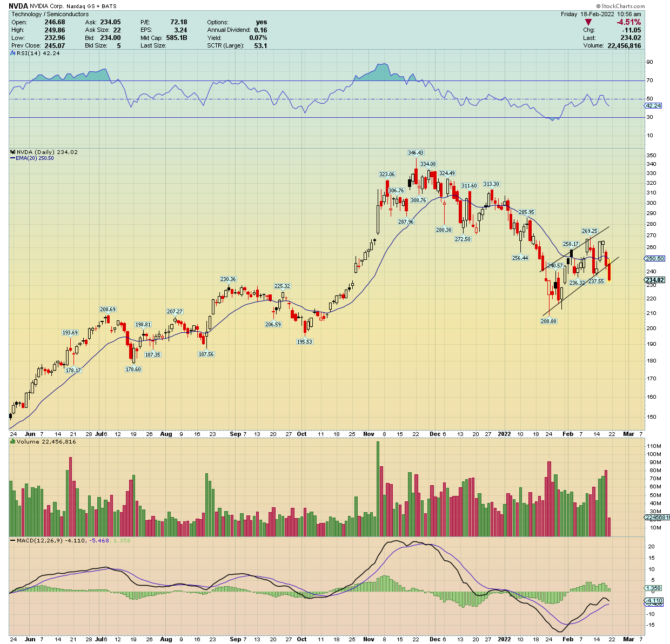Click the Last value in the header
This screenshot has height=644, width=670.
[x=631, y=38]
